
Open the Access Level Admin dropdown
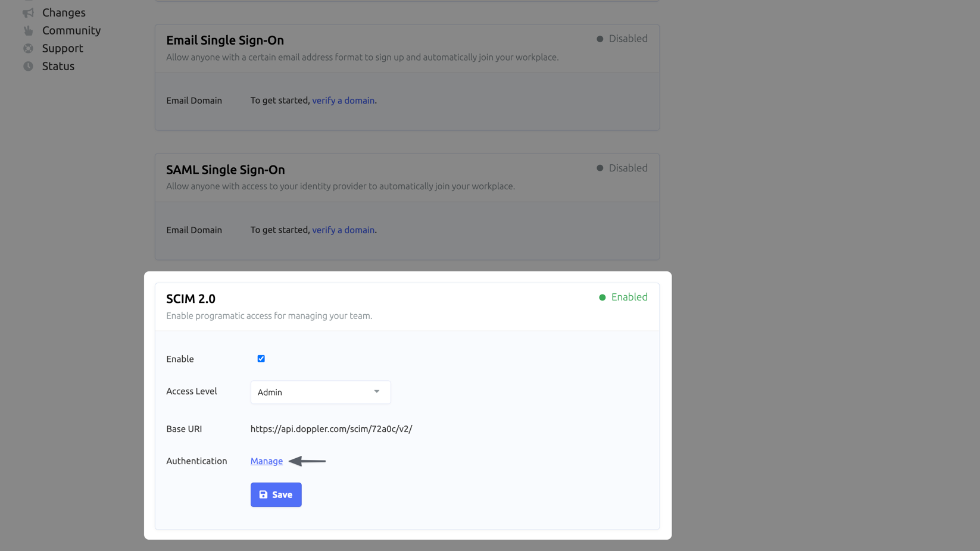click(x=320, y=392)
